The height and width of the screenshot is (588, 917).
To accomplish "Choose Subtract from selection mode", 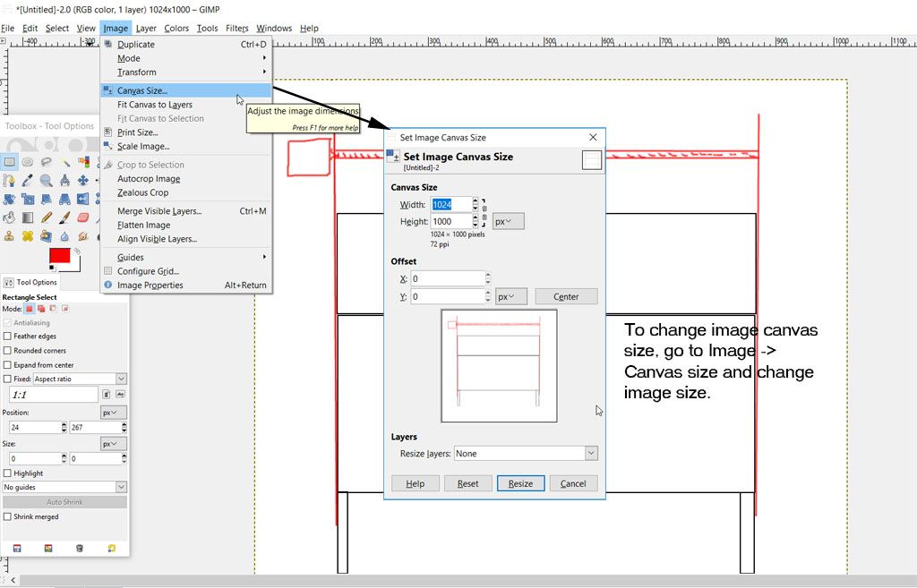I will 53,309.
